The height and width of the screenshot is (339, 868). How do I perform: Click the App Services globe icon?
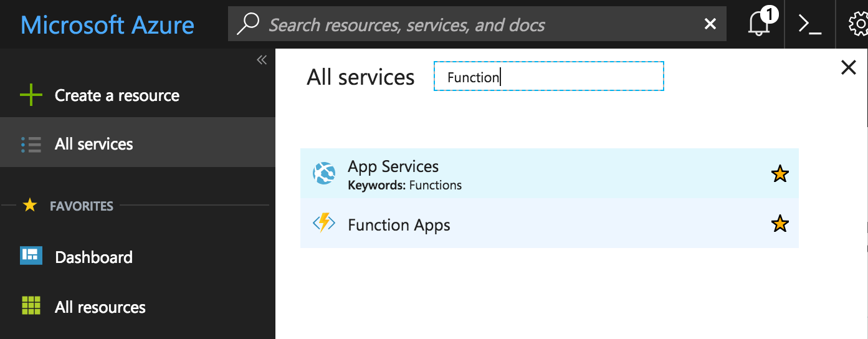click(324, 173)
